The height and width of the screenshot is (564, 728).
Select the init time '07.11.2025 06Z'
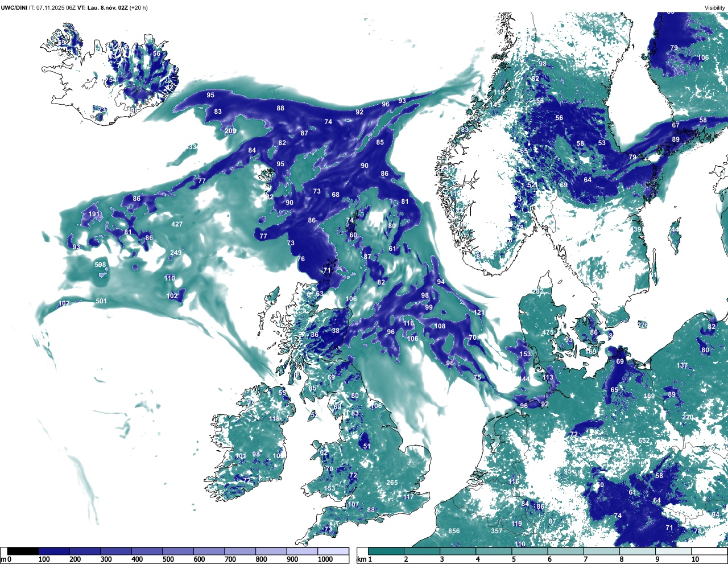coord(56,7)
